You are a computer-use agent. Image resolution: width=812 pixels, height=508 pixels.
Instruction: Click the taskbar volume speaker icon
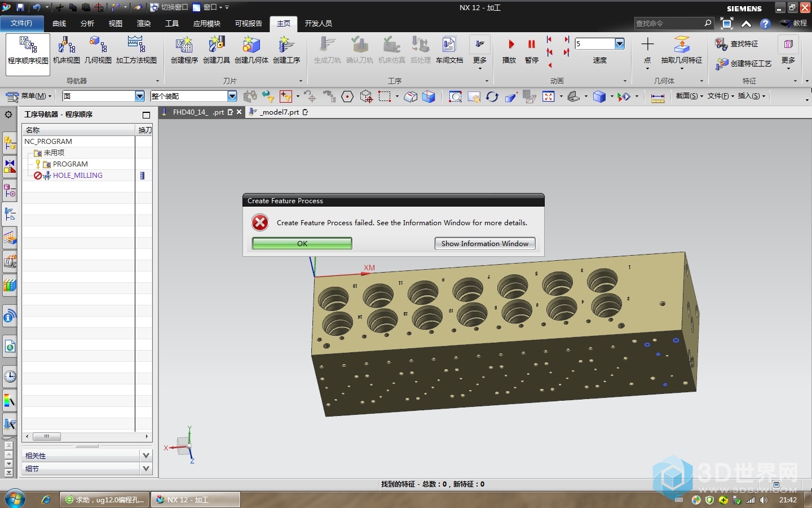tap(764, 500)
